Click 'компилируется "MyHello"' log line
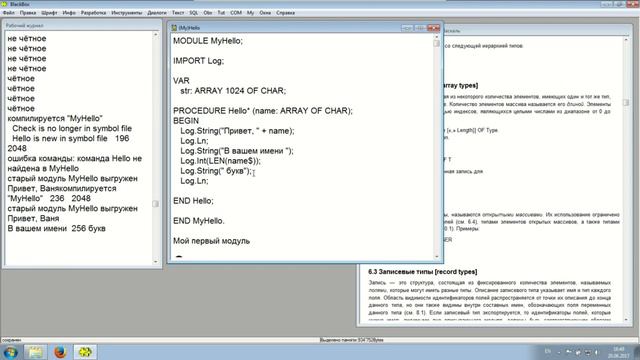 pos(55,118)
